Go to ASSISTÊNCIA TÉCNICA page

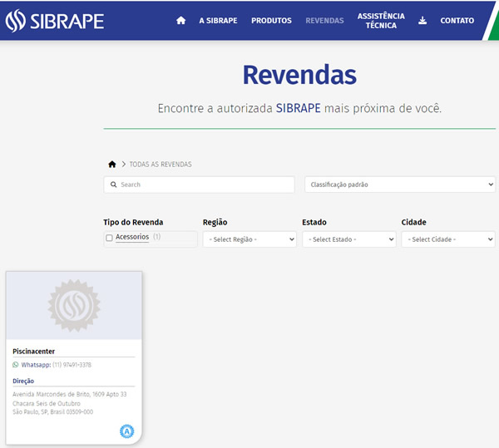381,21
